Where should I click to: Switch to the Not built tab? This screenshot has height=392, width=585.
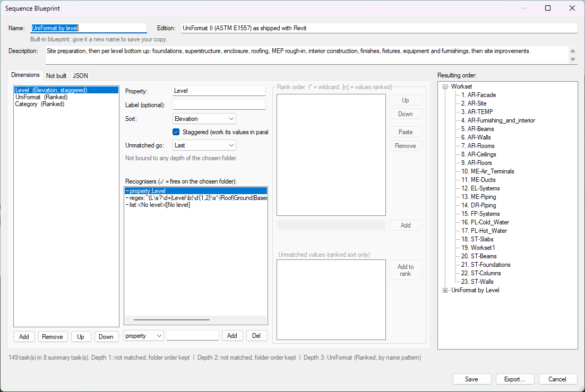coord(56,76)
